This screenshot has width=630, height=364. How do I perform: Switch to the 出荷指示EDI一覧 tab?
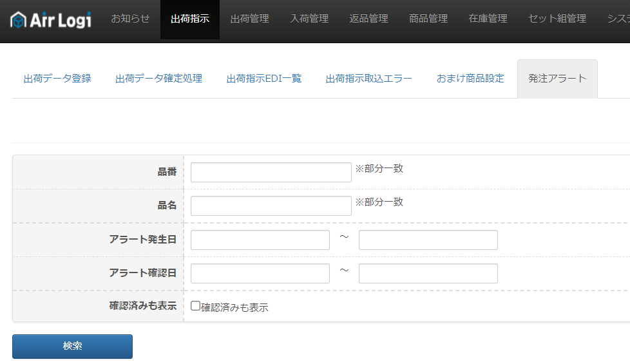264,79
